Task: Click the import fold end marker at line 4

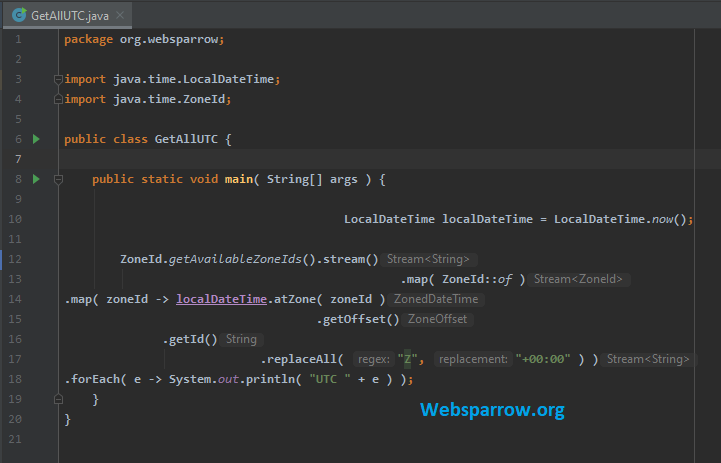Action: tap(58, 99)
